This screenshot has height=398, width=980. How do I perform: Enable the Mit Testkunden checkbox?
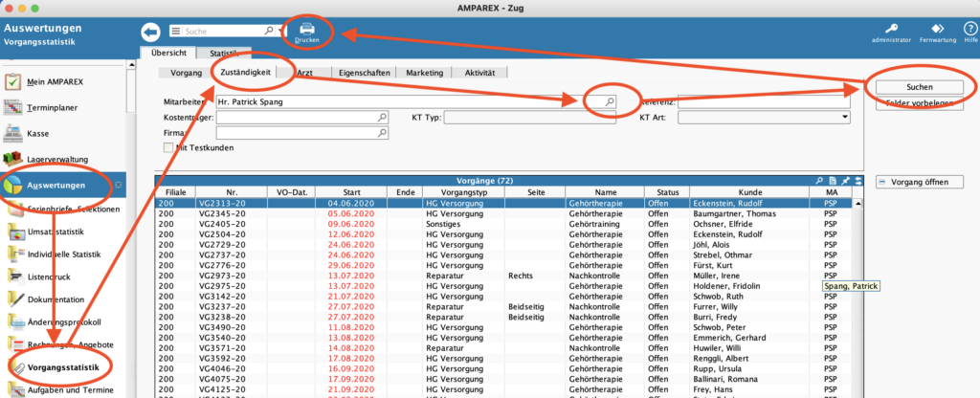pos(168,148)
